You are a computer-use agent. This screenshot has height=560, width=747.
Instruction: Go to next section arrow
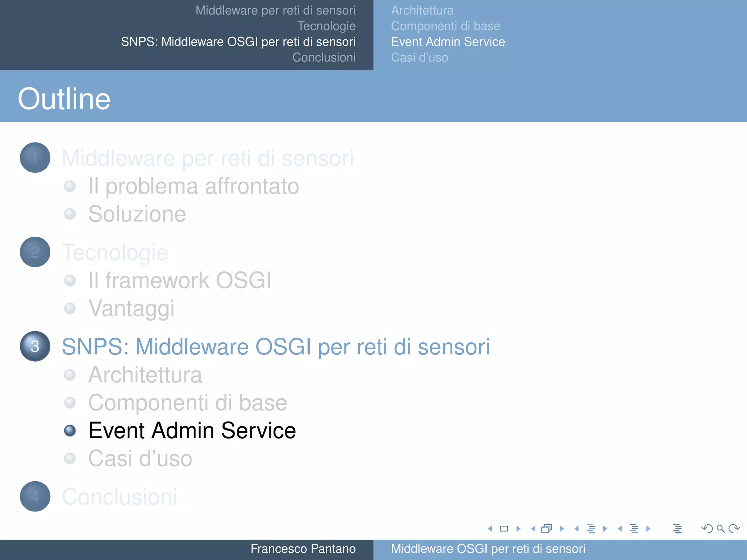click(x=648, y=528)
